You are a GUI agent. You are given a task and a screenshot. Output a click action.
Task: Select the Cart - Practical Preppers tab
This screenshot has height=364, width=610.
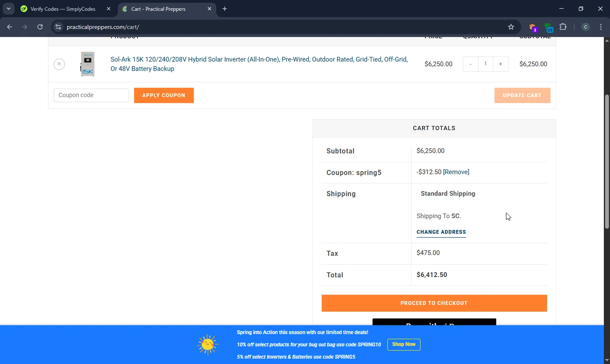[x=159, y=9]
